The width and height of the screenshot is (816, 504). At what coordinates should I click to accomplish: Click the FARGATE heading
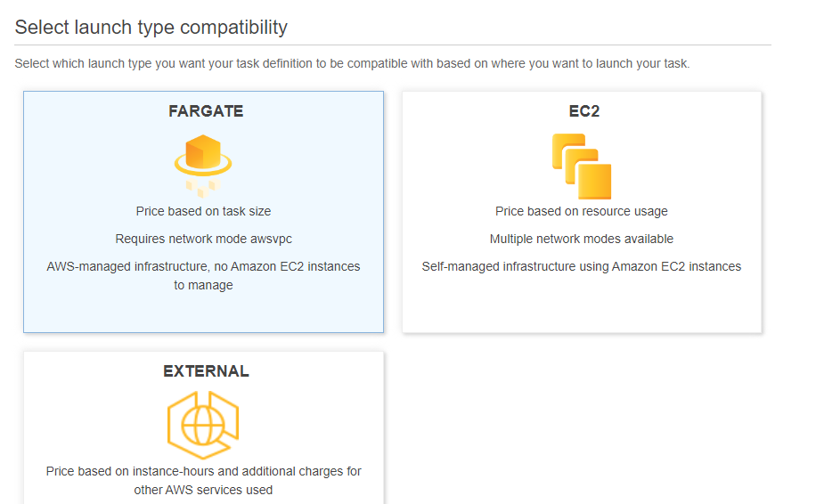click(206, 111)
